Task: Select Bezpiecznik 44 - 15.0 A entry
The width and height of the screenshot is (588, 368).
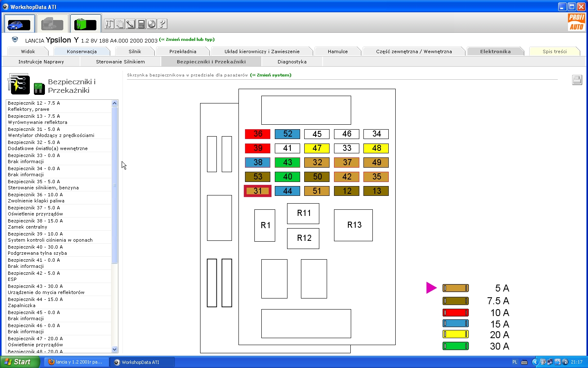Action: tap(59, 303)
